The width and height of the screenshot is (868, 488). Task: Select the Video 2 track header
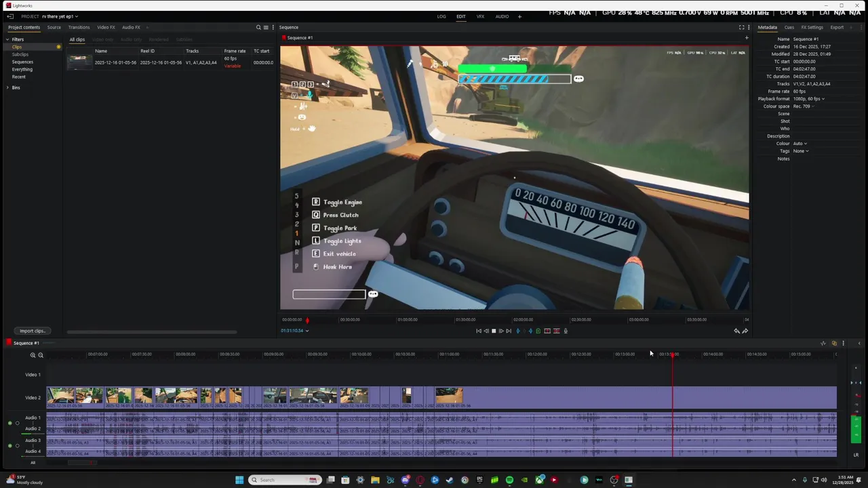click(x=33, y=398)
